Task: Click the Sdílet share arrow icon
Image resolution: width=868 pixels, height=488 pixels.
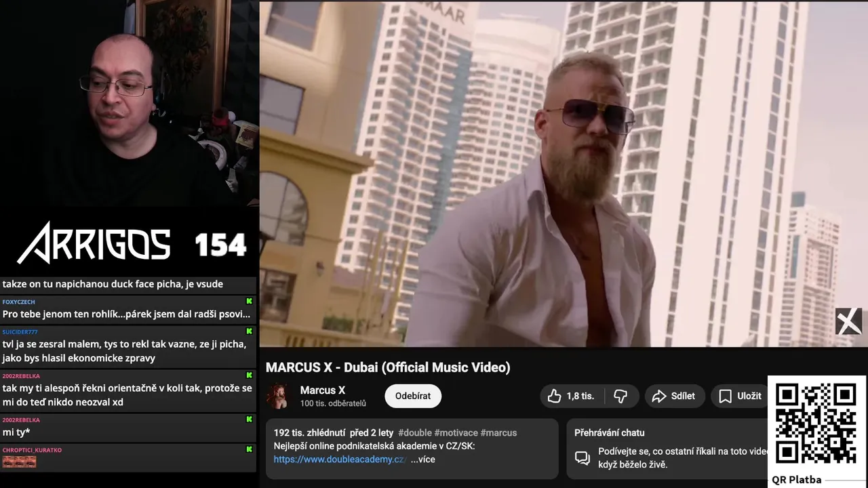Action: pyautogui.click(x=659, y=396)
